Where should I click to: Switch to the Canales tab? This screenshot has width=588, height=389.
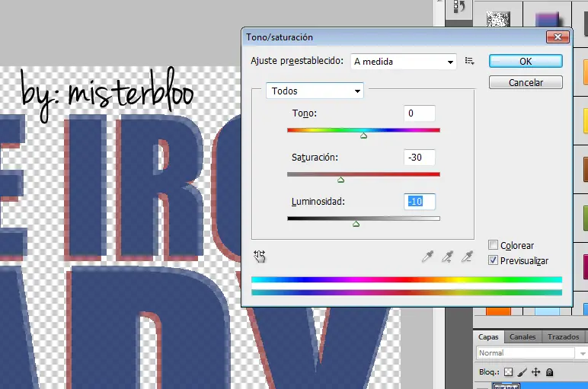click(522, 337)
